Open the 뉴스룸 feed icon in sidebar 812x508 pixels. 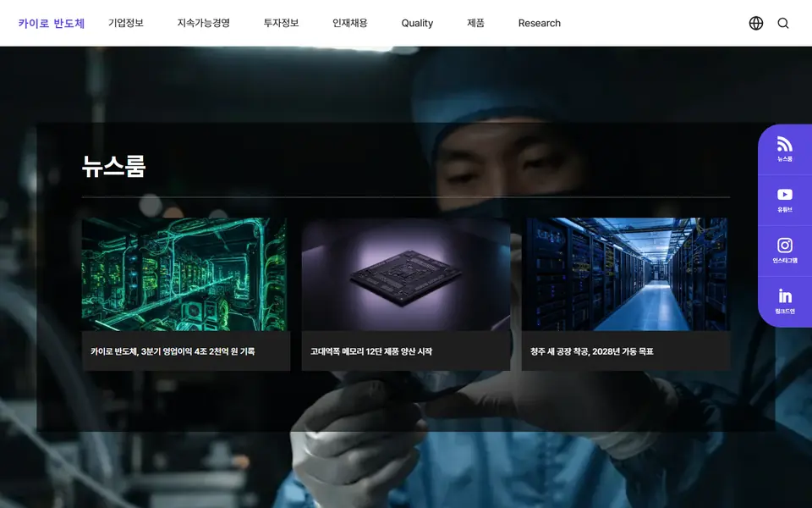[785, 149]
